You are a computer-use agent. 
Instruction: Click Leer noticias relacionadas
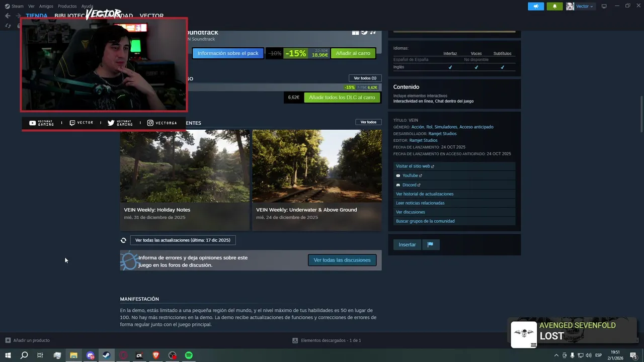click(x=420, y=203)
